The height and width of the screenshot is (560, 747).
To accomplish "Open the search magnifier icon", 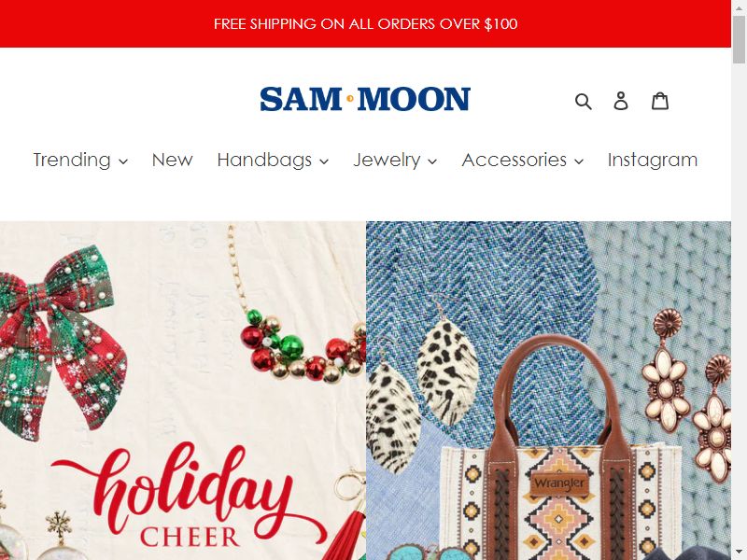I will (x=583, y=101).
